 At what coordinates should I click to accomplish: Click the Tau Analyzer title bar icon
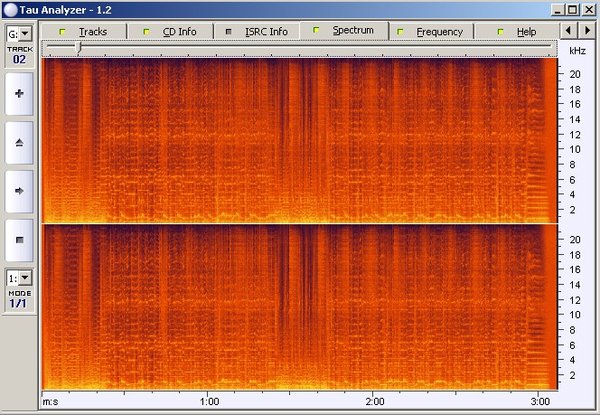(10, 10)
